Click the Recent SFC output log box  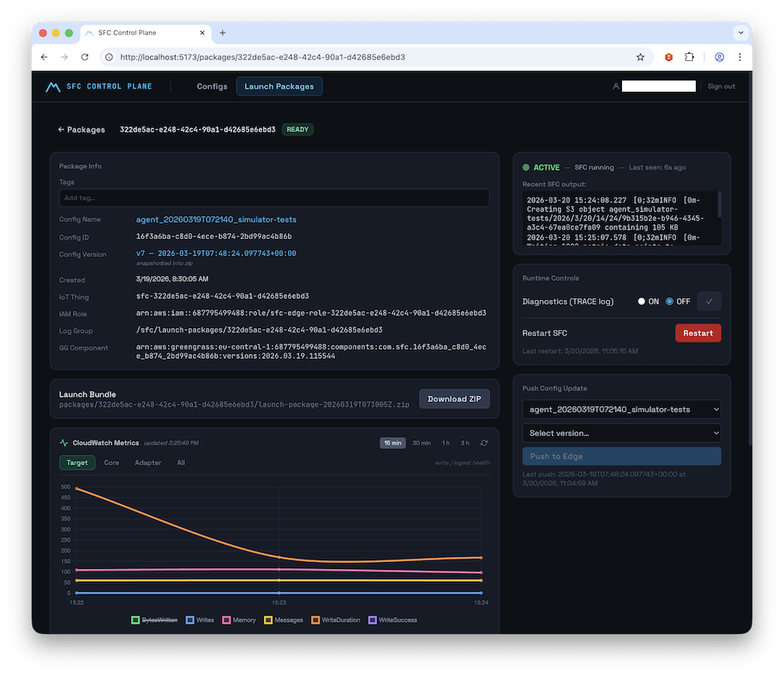(621, 218)
